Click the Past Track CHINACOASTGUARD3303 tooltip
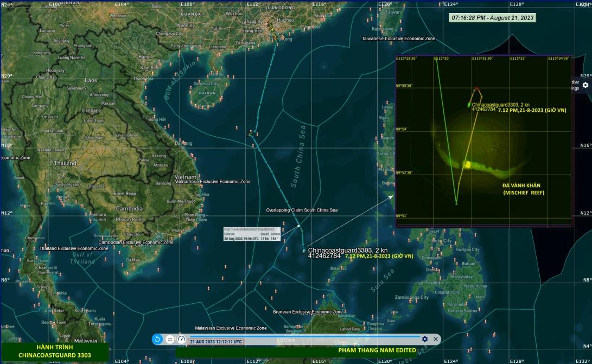The image size is (592, 364). click(251, 234)
